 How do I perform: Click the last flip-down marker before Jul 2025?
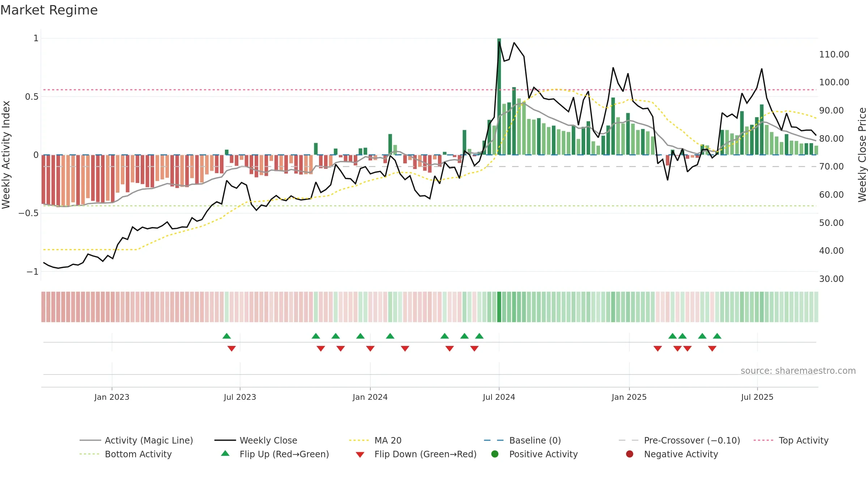pos(712,348)
